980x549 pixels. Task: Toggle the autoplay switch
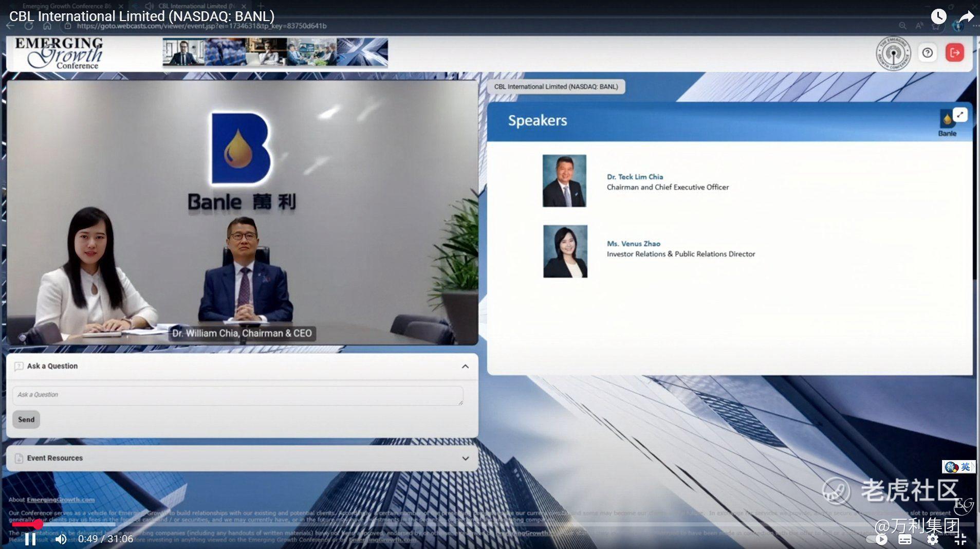(x=877, y=539)
